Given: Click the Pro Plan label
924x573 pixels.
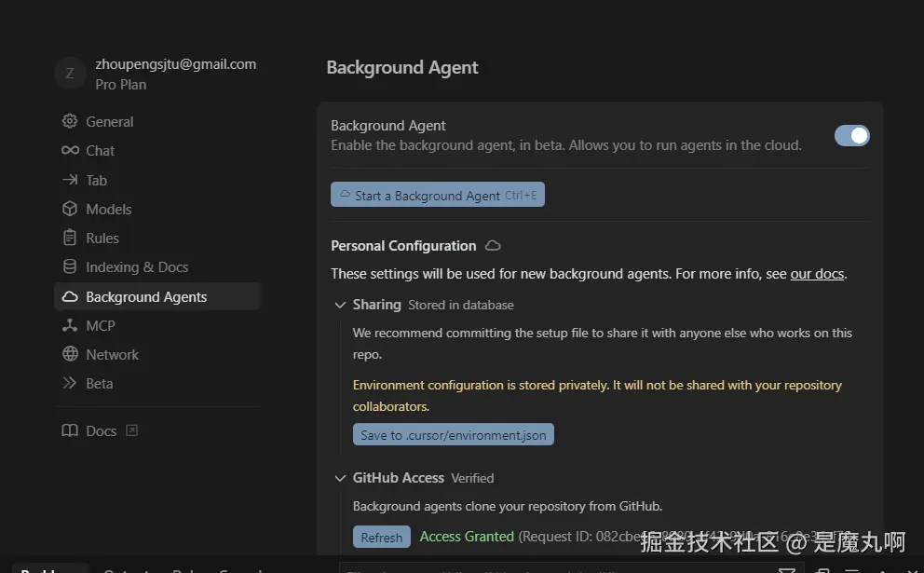Looking at the screenshot, I should point(121,84).
